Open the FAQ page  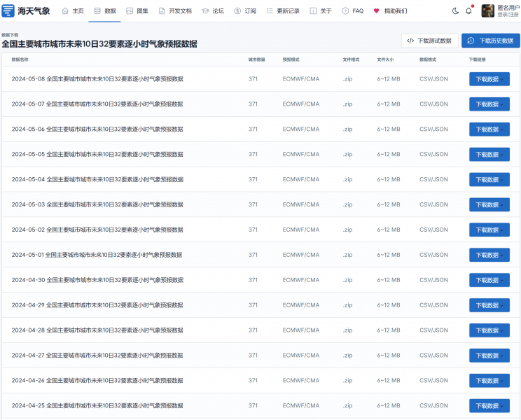(x=352, y=11)
